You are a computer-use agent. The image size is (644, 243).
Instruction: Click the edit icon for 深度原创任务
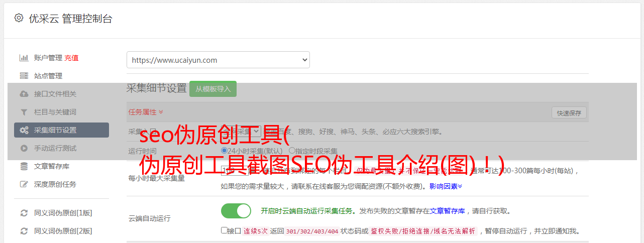pos(24,184)
